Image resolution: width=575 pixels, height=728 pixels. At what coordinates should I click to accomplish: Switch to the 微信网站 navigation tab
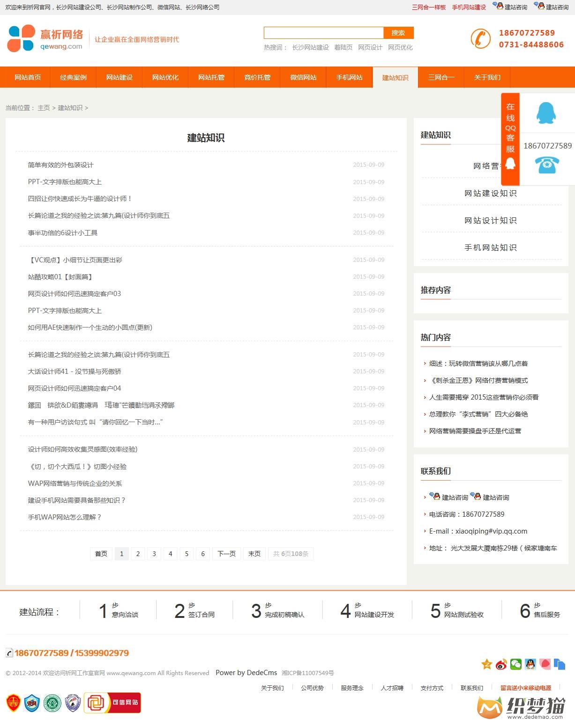[303, 77]
